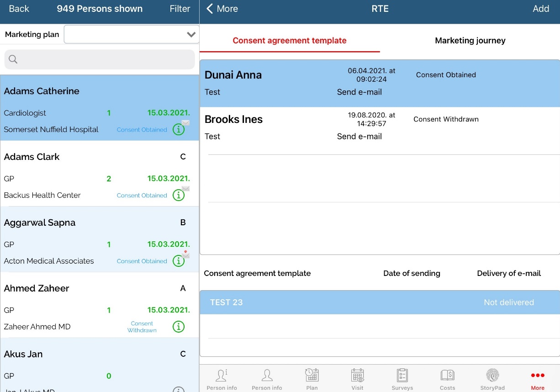Screen dimensions: 560x392
Task: Select Adams Clark in the persons list
Action: 32,157
